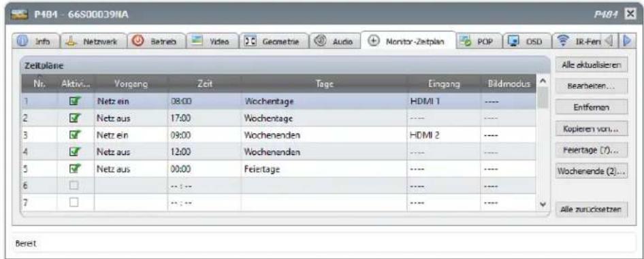Open the Info tab
The width and height of the screenshot is (644, 259).
coord(37,41)
